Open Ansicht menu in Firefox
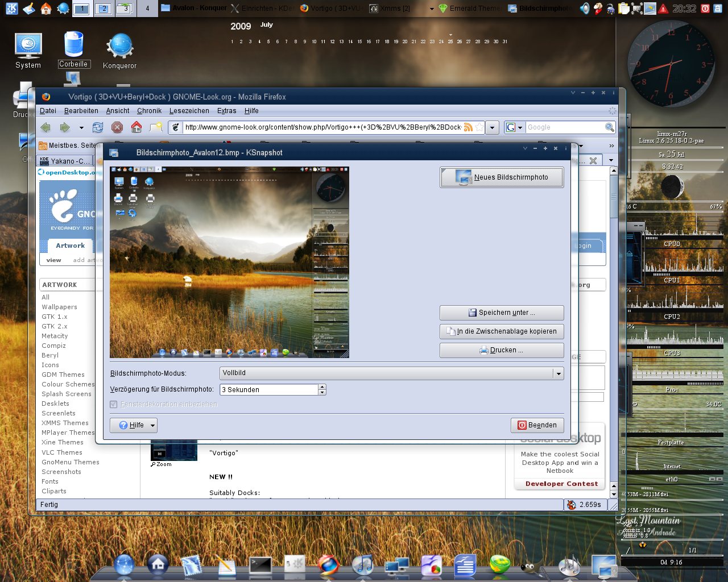 coord(118,111)
